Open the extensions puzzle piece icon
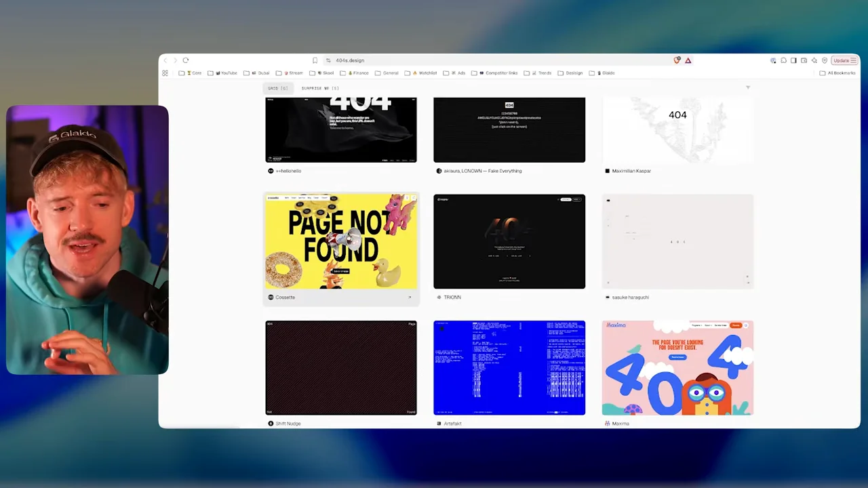 pyautogui.click(x=783, y=60)
